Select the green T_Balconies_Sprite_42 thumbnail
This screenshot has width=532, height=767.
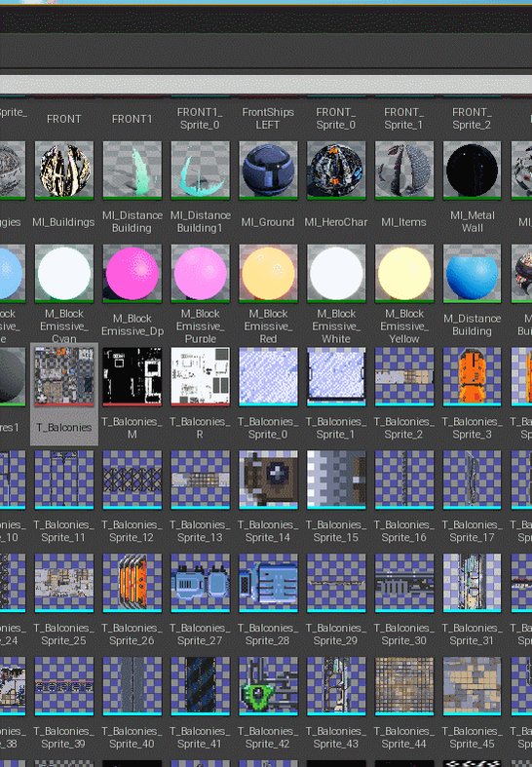[x=268, y=686]
